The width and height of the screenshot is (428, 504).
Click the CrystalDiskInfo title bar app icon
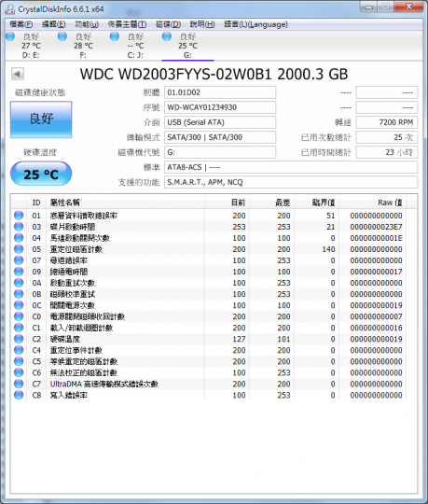(x=10, y=9)
